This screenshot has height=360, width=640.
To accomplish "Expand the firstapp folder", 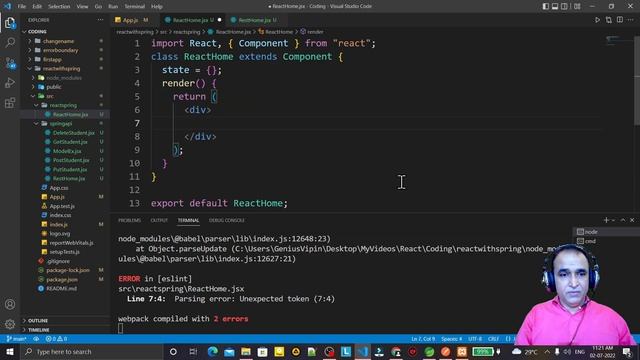I will tap(52, 60).
